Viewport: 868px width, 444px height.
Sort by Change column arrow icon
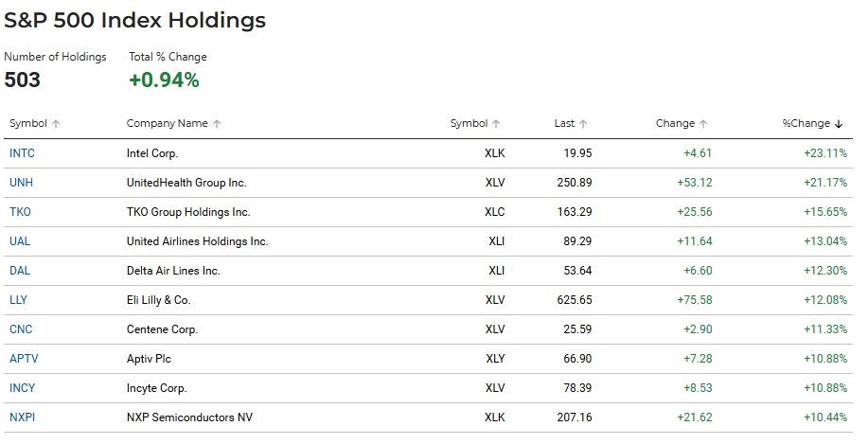point(703,124)
